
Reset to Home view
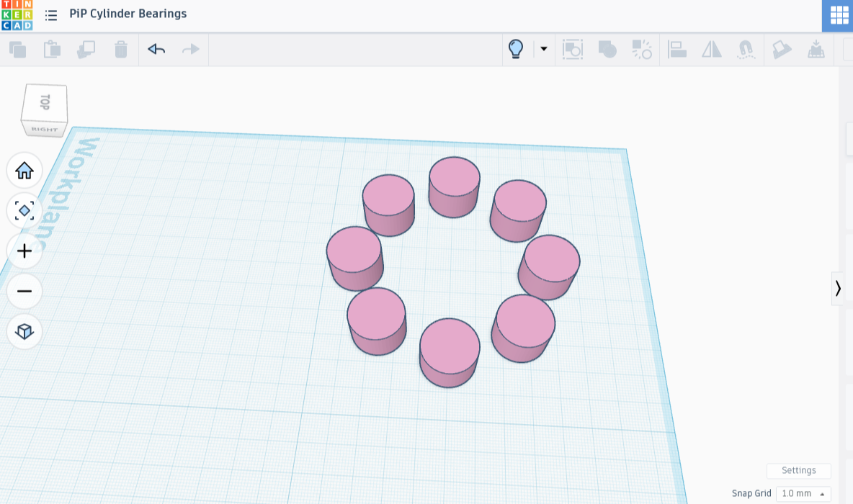click(x=24, y=170)
